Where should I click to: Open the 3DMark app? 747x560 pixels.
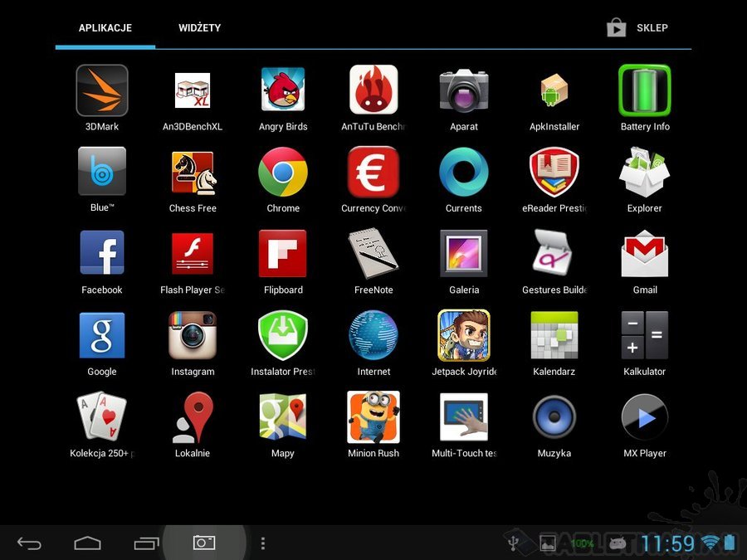coord(102,90)
